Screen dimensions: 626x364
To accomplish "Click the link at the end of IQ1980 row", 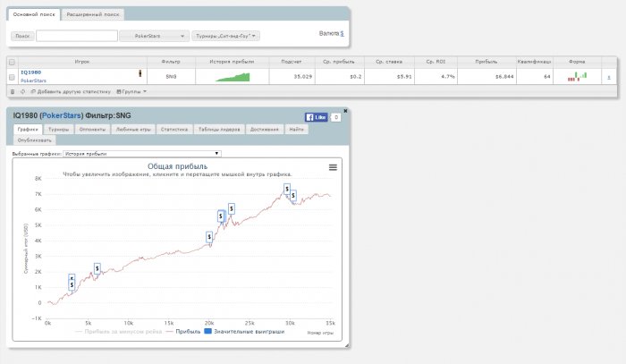I will point(609,77).
